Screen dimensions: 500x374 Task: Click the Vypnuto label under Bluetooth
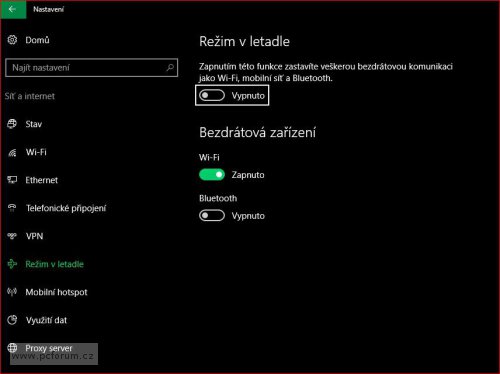click(x=248, y=216)
